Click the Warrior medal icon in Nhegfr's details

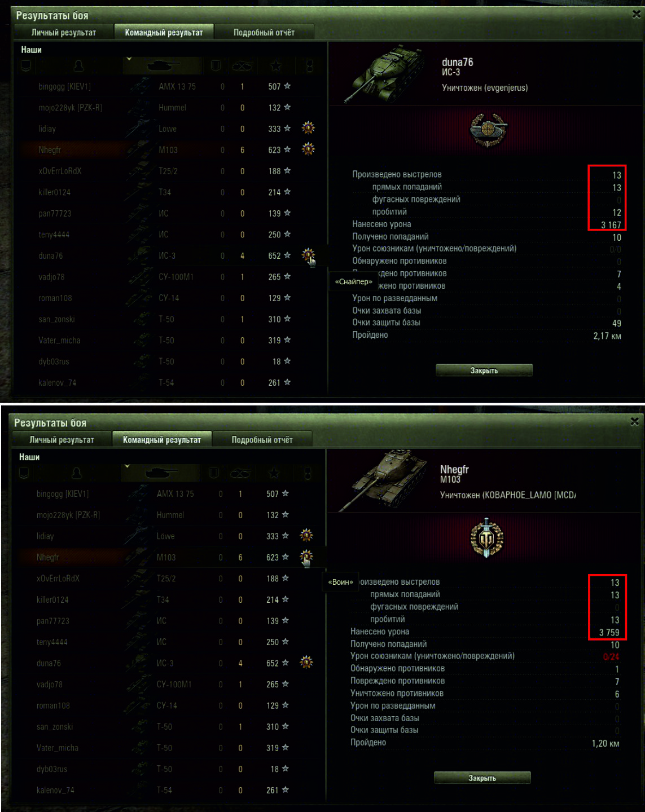tap(486, 538)
